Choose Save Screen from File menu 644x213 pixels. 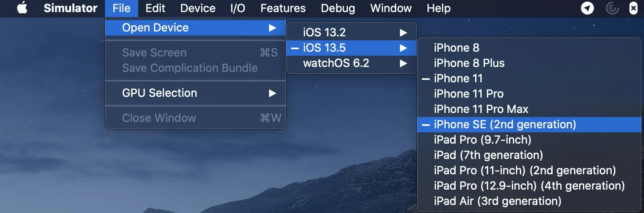tap(196, 53)
